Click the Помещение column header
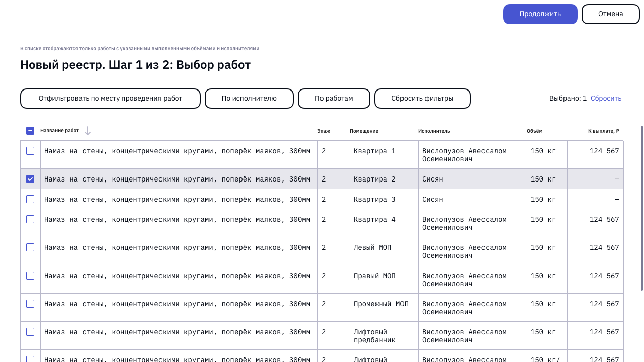Viewport: 644px width, 362px height. coord(364,131)
